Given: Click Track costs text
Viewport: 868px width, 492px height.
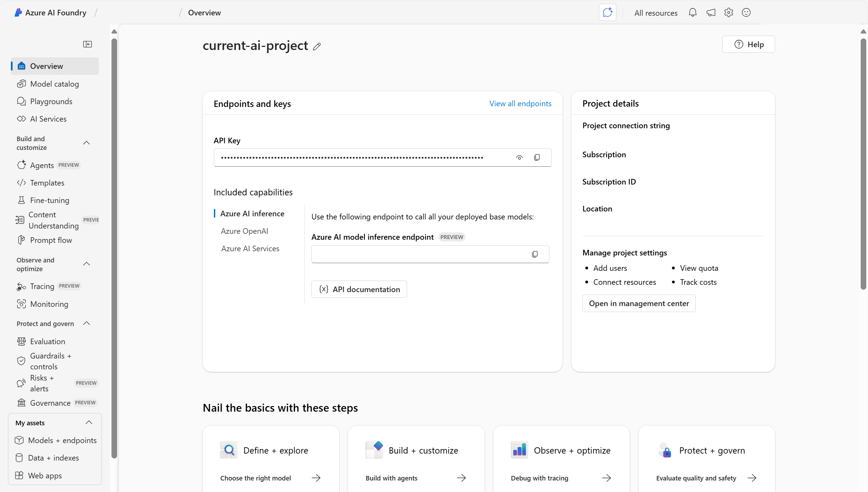Looking at the screenshot, I should pyautogui.click(x=698, y=282).
